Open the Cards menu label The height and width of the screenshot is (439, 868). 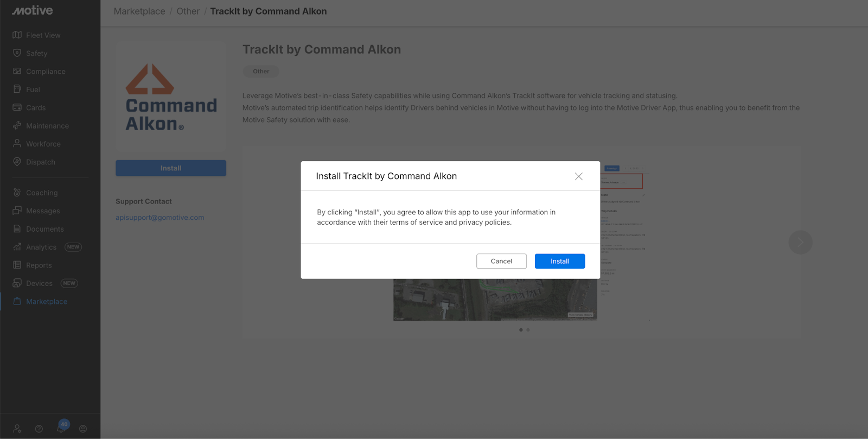36,108
